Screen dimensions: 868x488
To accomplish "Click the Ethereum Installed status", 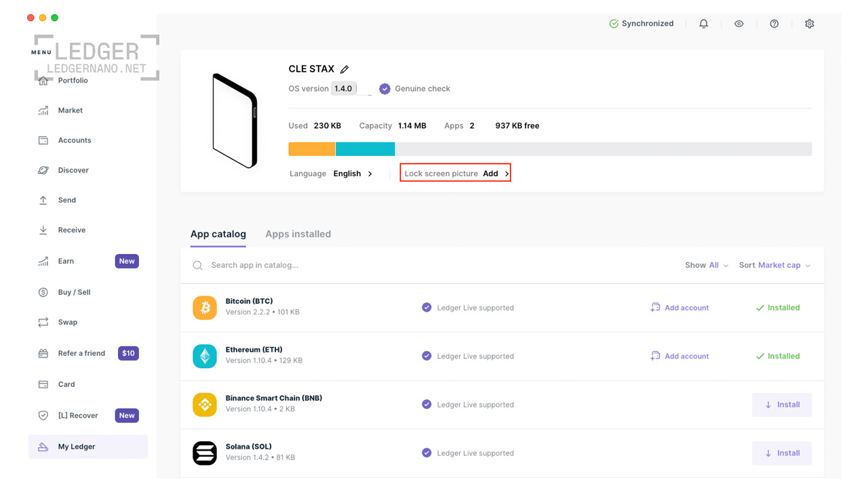I will [778, 357].
